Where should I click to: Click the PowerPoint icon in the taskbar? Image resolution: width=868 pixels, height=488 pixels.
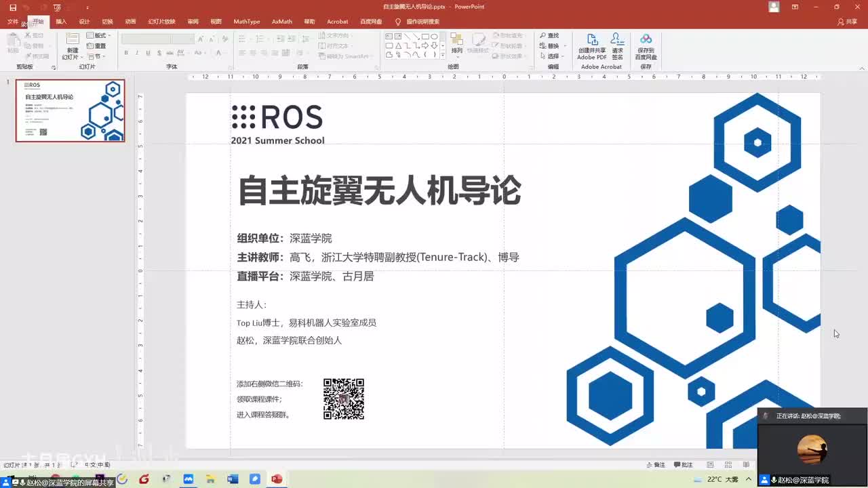[277, 479]
